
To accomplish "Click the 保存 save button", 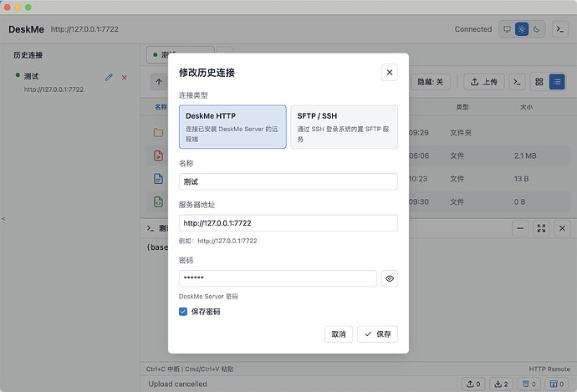I will [x=377, y=333].
